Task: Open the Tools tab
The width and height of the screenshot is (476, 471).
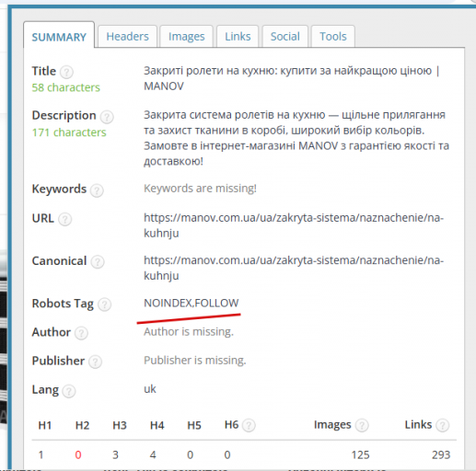Action: click(333, 37)
